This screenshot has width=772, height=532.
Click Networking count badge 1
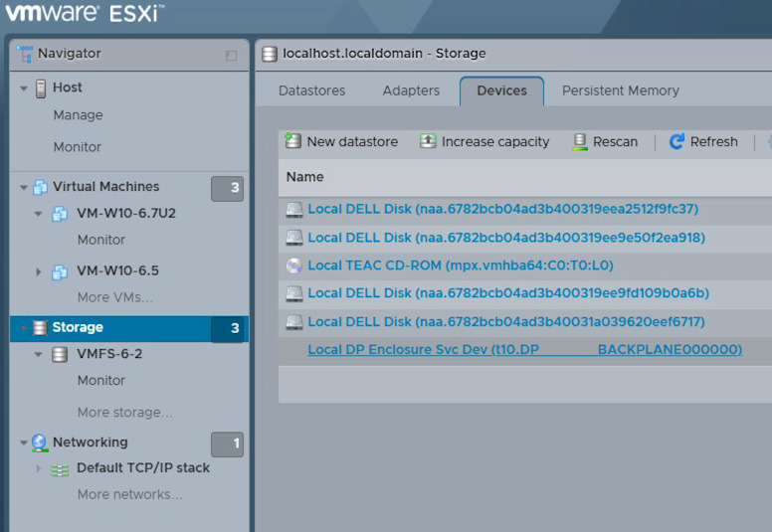coord(228,444)
